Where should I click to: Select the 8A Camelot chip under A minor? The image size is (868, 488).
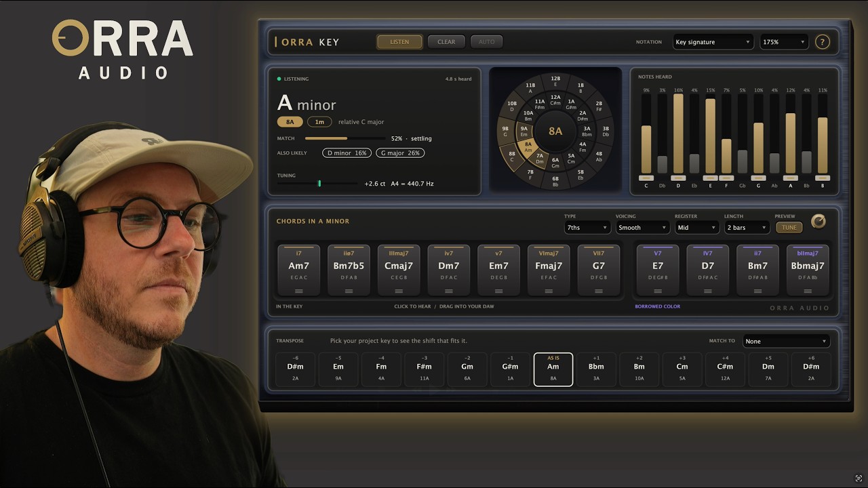click(290, 122)
